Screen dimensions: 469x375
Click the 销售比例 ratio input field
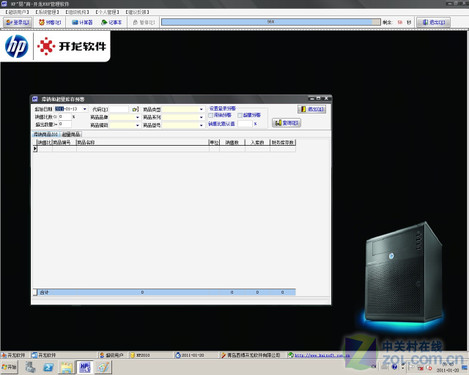click(x=65, y=117)
